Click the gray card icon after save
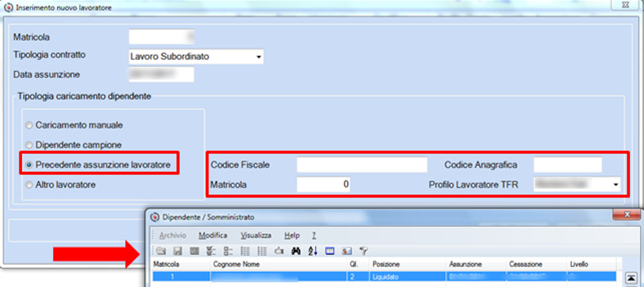The width and height of the screenshot is (644, 287). pos(194,250)
